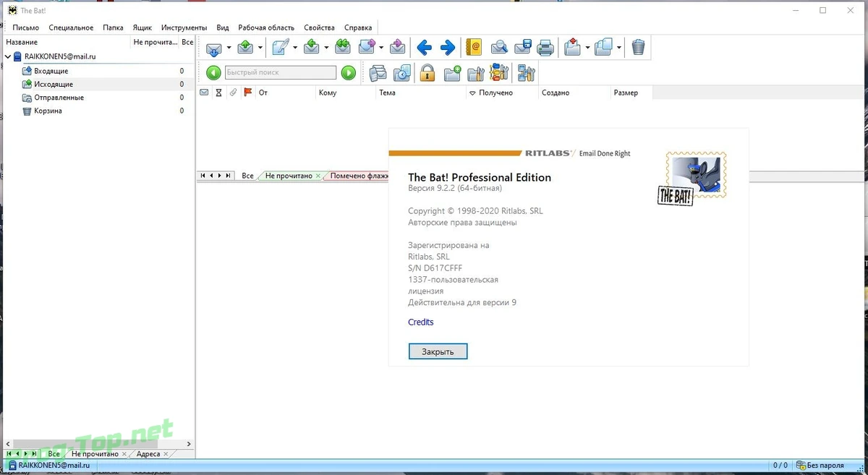Sort messages by Размер column
The width and height of the screenshot is (868, 475).
[630, 93]
